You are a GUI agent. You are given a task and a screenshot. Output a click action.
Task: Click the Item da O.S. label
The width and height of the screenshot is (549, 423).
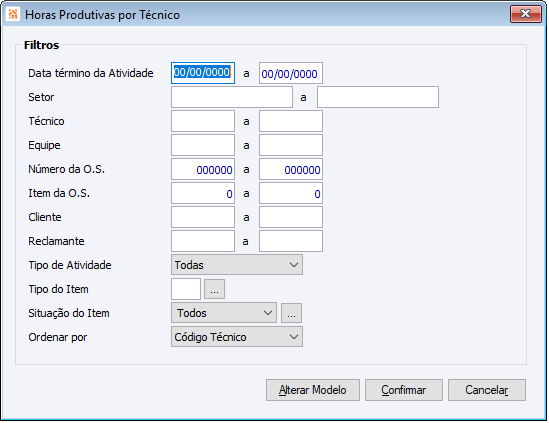coord(59,193)
